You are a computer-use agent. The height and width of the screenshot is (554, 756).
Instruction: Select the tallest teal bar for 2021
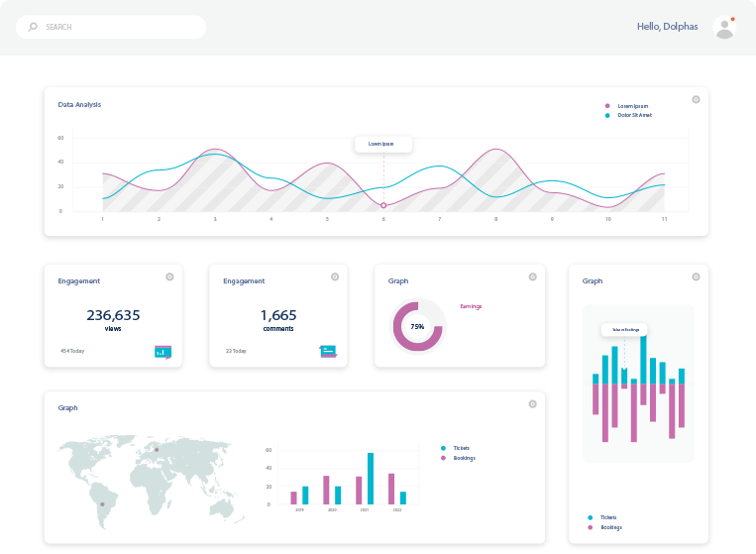pyautogui.click(x=371, y=479)
